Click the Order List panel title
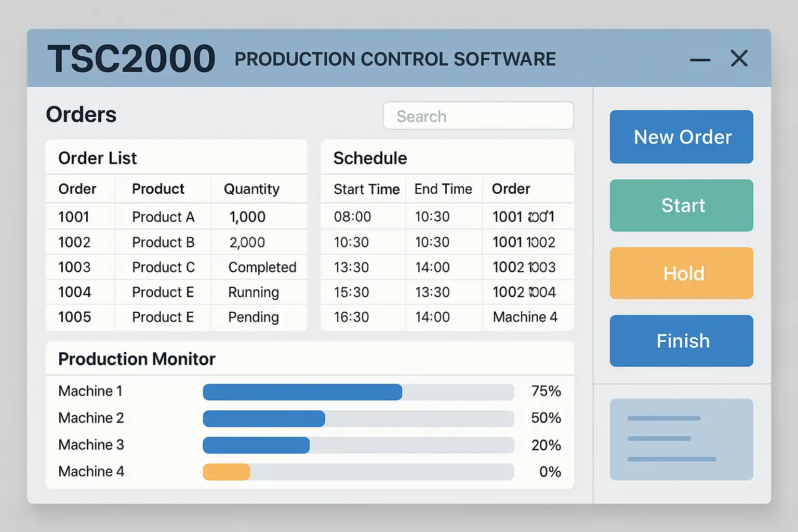This screenshot has height=532, width=798. (x=98, y=158)
